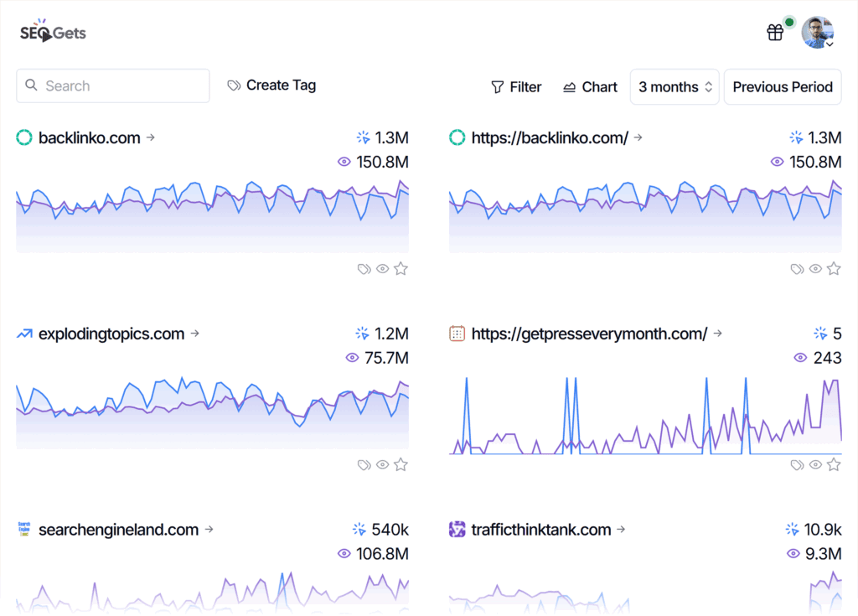This screenshot has height=616, width=858.
Task: Toggle visibility of the backlinko.com card
Action: (382, 269)
